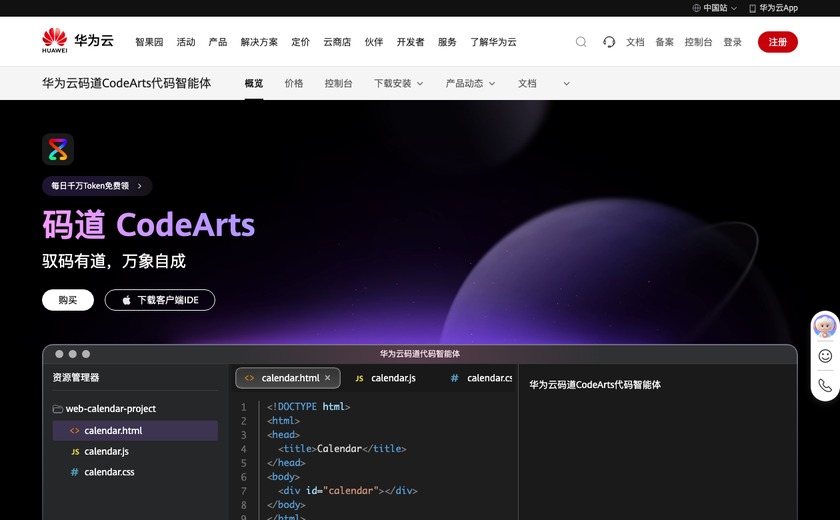
Task: Click the folder icon of web-calendar-project
Action: (x=58, y=409)
